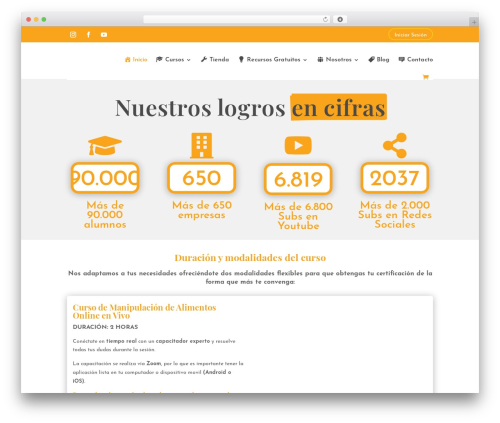This screenshot has height=423, width=500.
Task: Click the home icon beside Inicio
Action: tap(127, 60)
